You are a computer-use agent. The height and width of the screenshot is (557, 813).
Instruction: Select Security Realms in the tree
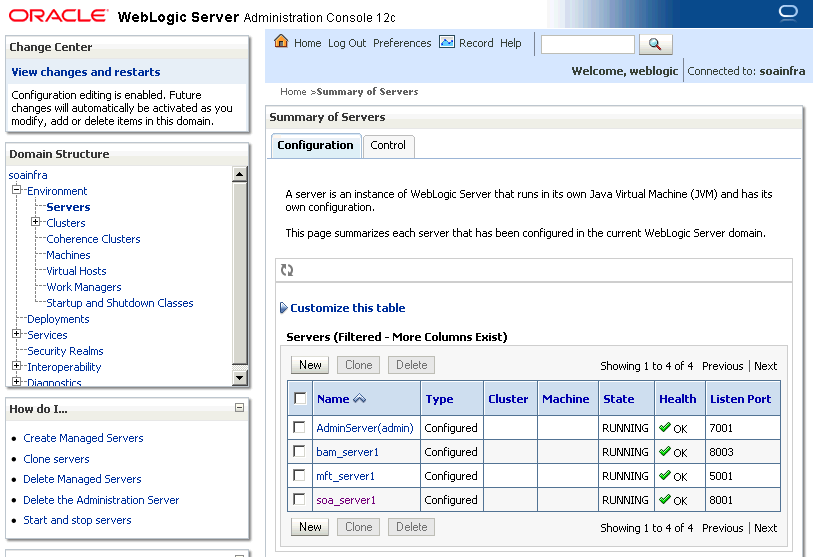[x=65, y=351]
